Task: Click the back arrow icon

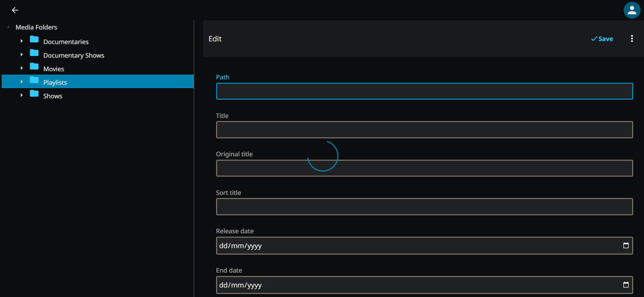Action: pos(15,10)
